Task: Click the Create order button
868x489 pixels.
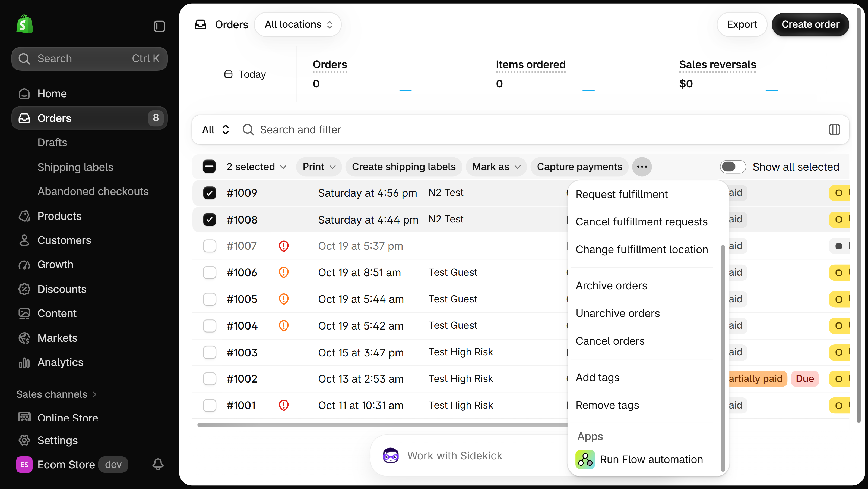Action: coord(810,24)
